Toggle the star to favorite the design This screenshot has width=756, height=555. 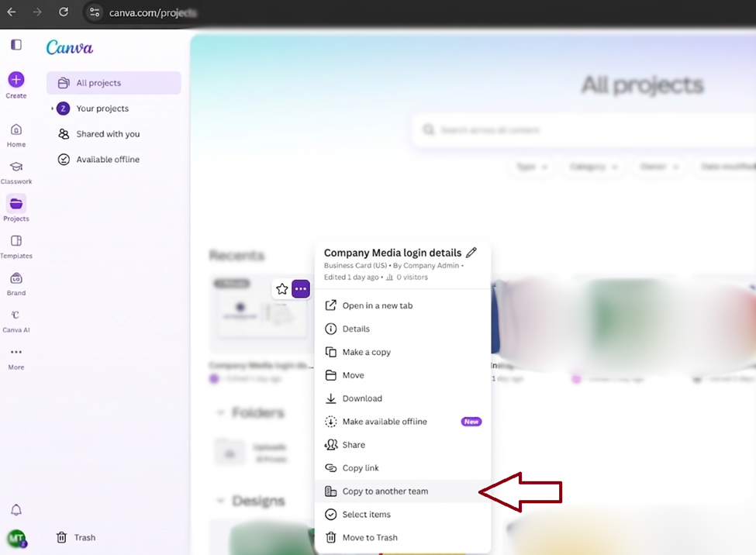pyautogui.click(x=281, y=288)
